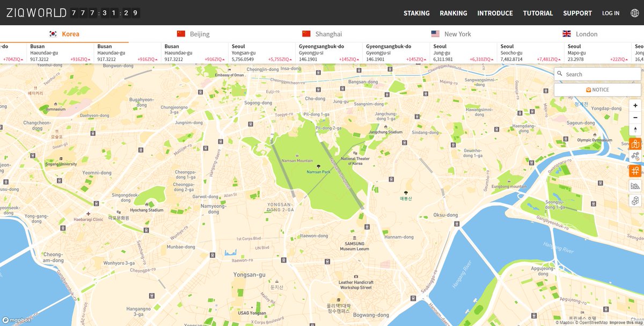Toggle the satellite view layer
Image resolution: width=644 pixels, height=326 pixels.
coord(635,156)
